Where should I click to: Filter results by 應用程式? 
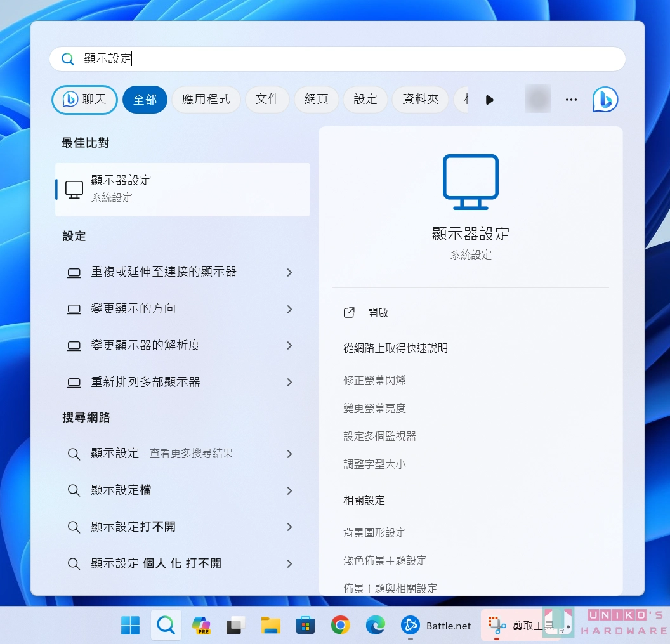[x=206, y=100]
